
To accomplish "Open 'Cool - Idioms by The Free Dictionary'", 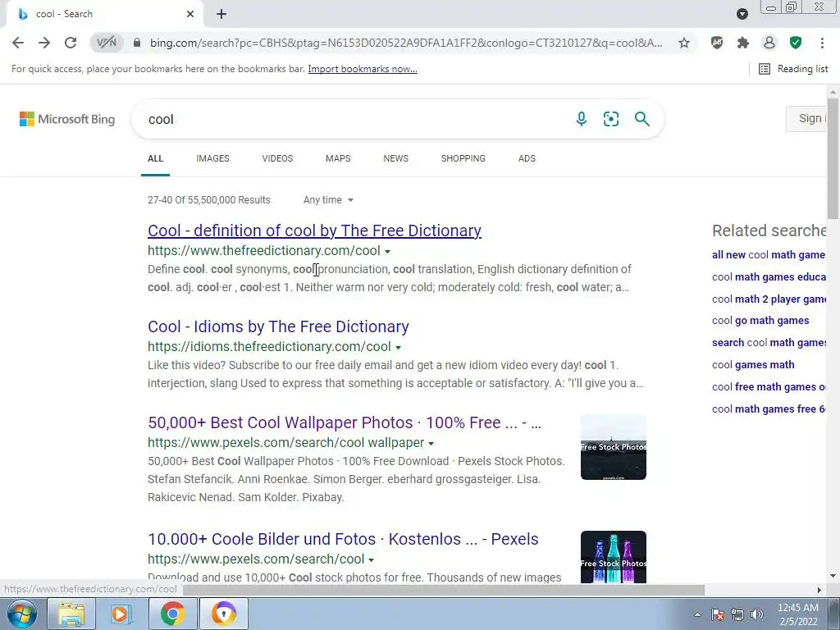I will point(279,326).
